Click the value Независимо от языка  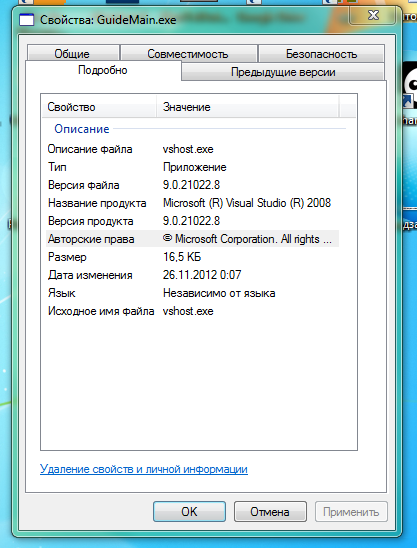(x=219, y=293)
